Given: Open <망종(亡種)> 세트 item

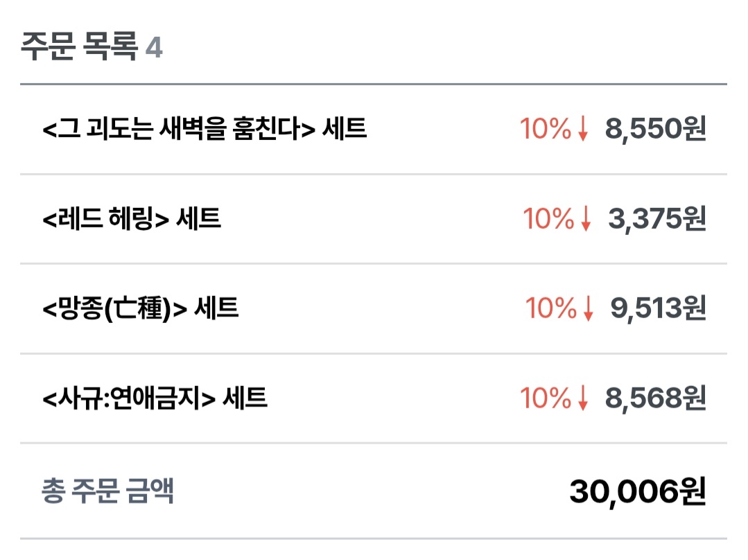Looking at the screenshot, I should coord(141,308).
